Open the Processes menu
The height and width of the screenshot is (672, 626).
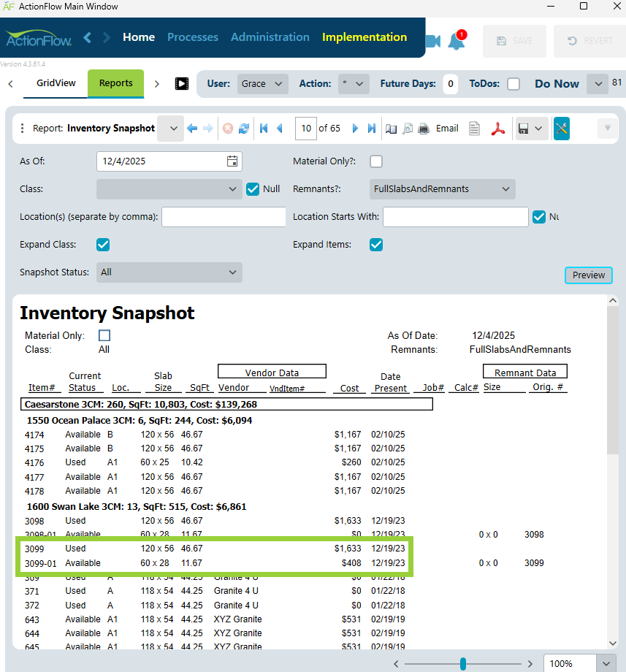[x=193, y=37]
